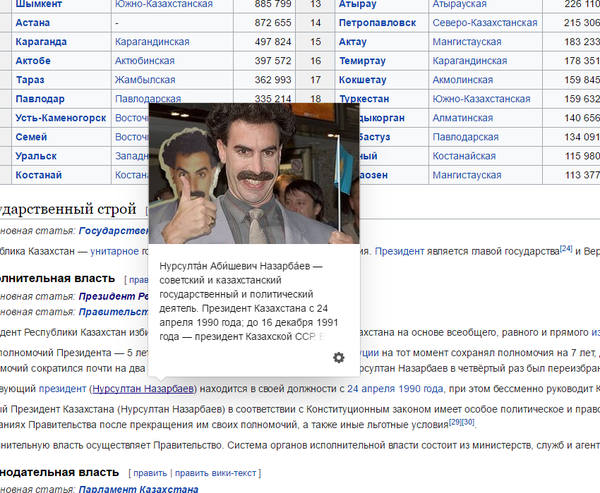Open the hover card settings gear
Screen dimensions: 600x493
pyautogui.click(x=339, y=358)
